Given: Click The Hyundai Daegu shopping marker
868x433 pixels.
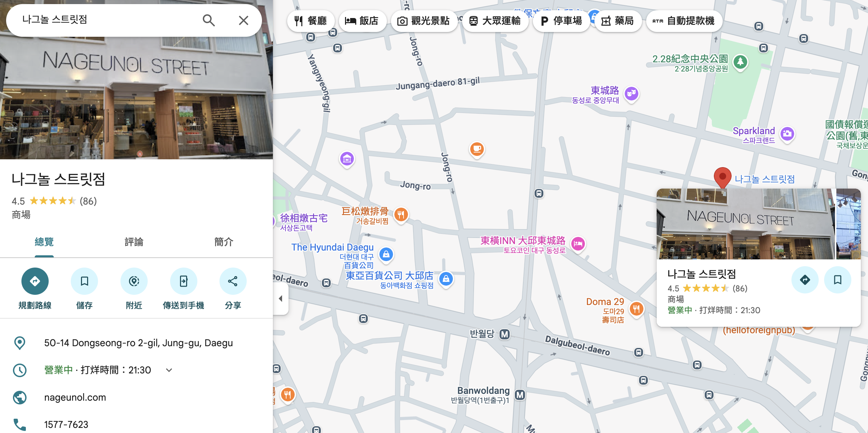Looking at the screenshot, I should 386,254.
